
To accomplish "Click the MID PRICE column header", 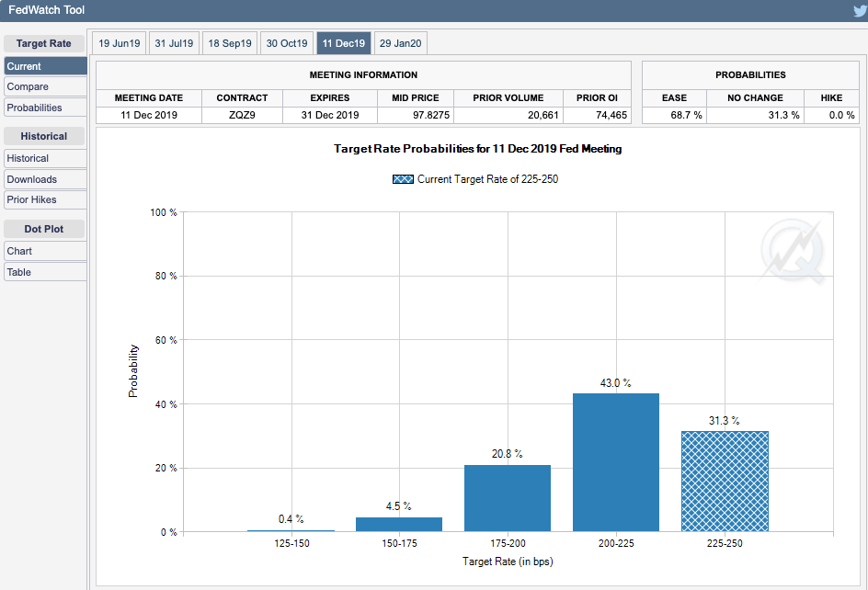I will (416, 98).
